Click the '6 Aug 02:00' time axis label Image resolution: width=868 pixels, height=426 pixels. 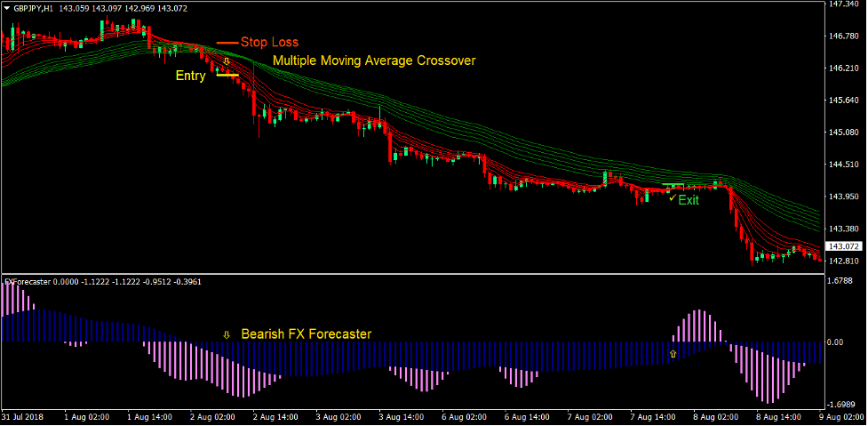click(x=465, y=416)
